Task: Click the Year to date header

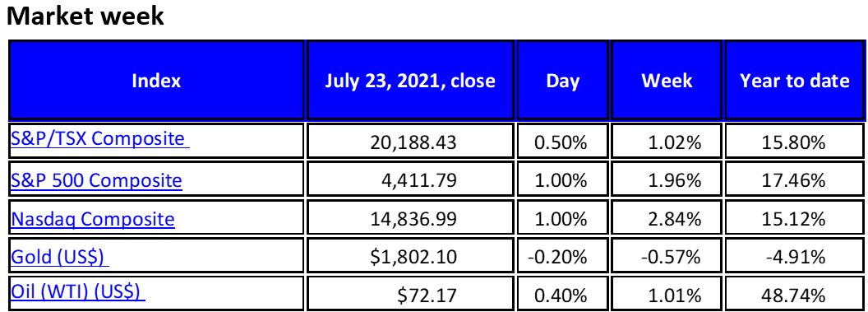Action: point(794,81)
